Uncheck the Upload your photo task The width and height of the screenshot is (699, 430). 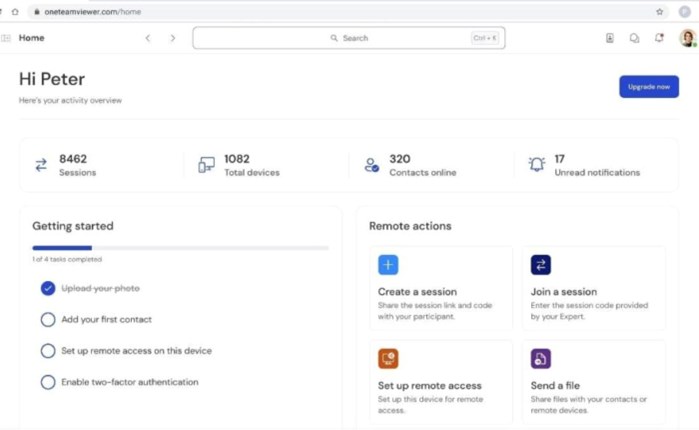point(48,288)
